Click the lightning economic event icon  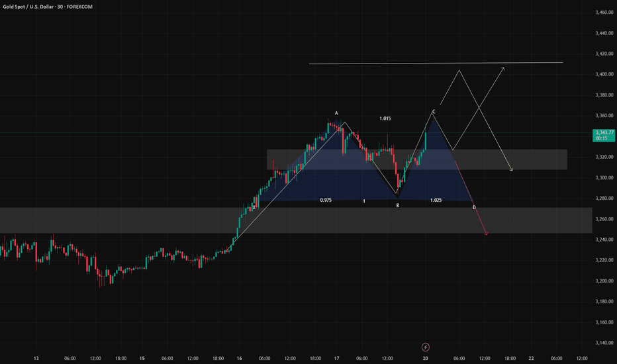[x=426, y=347]
